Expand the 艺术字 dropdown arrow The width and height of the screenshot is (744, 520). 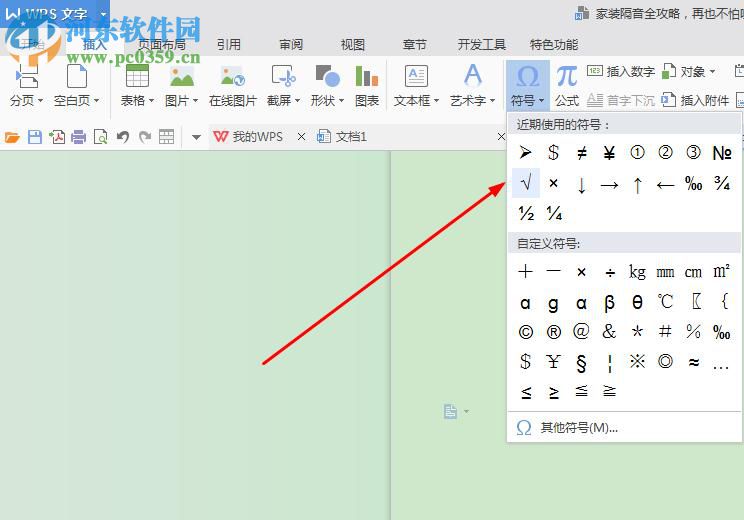pyautogui.click(x=492, y=101)
